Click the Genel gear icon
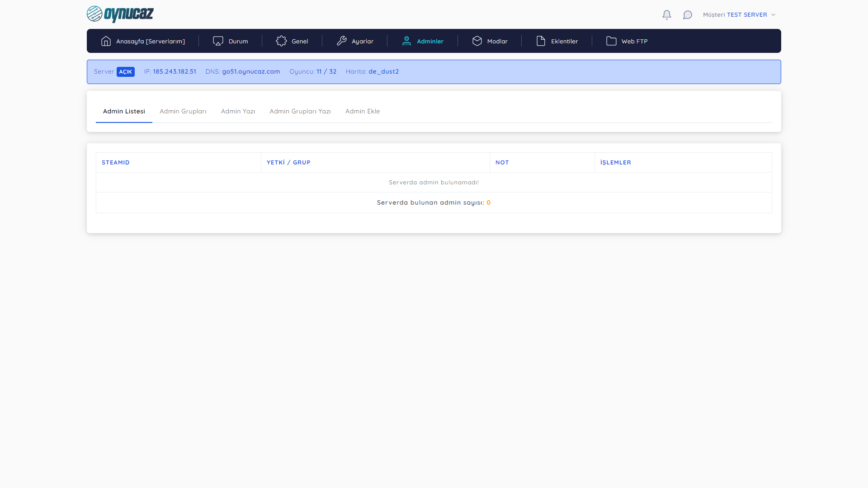The width and height of the screenshot is (868, 488). tap(281, 41)
